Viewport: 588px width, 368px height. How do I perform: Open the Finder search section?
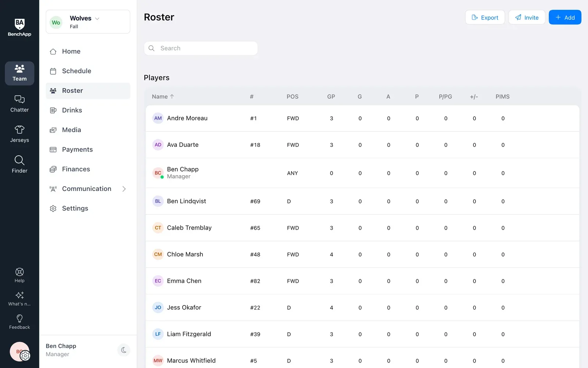(x=19, y=164)
